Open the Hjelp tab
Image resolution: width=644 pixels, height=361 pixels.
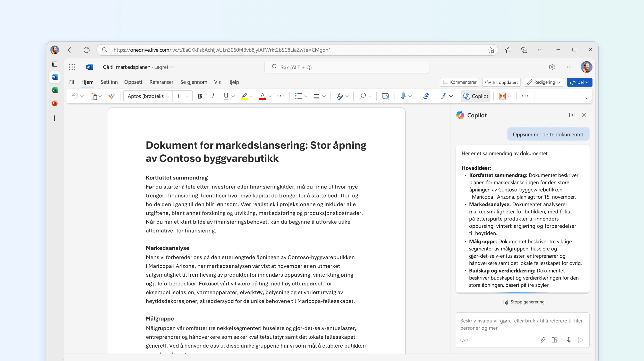pos(233,82)
